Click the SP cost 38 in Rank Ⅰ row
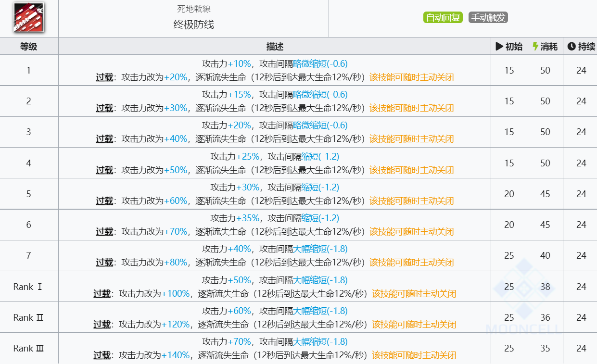Screen dimensions: 597x364 (x=545, y=287)
